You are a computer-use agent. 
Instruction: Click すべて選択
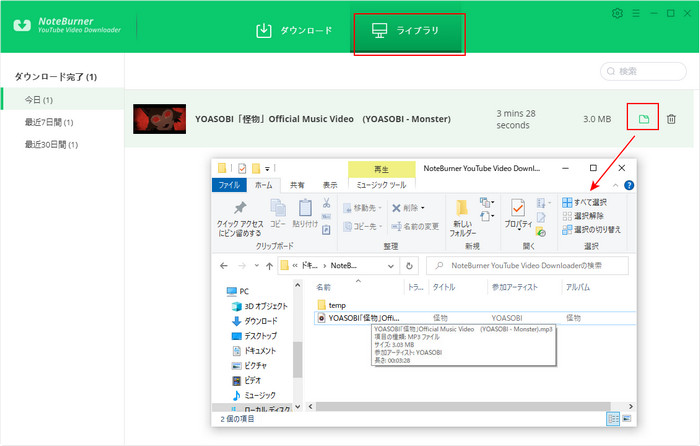pos(584,202)
